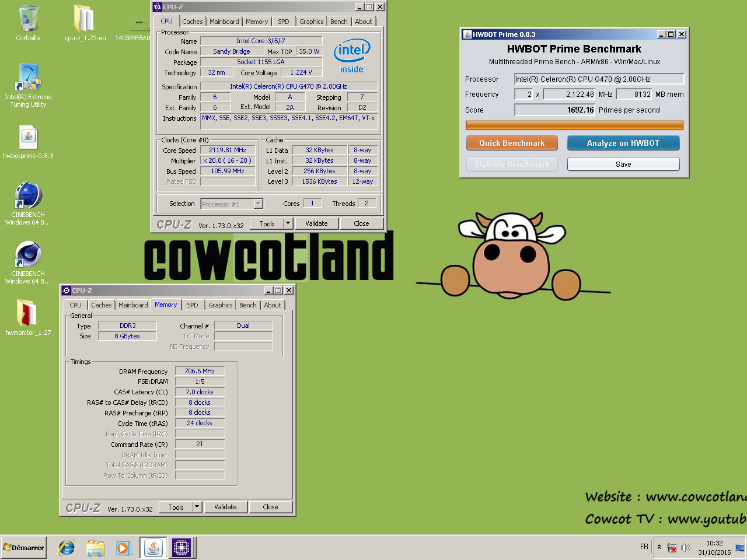Click the lower CPU-Z window title icon
This screenshot has height=560, width=747.
point(67,290)
